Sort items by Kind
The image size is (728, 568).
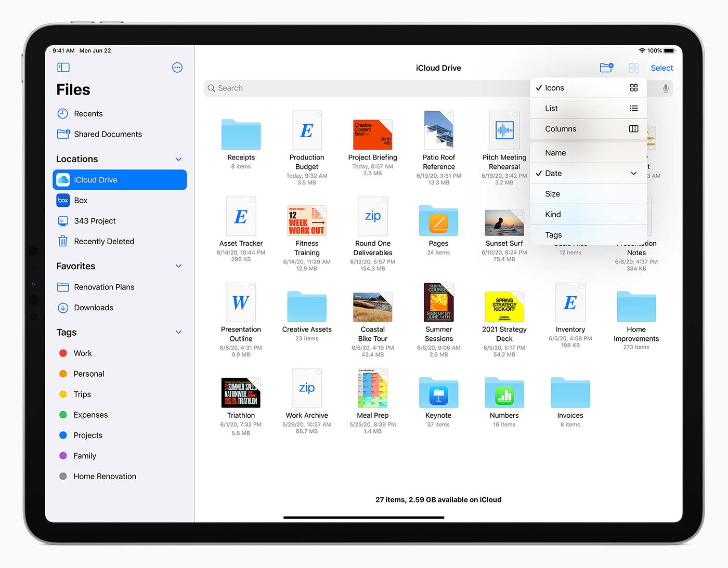[x=553, y=214]
